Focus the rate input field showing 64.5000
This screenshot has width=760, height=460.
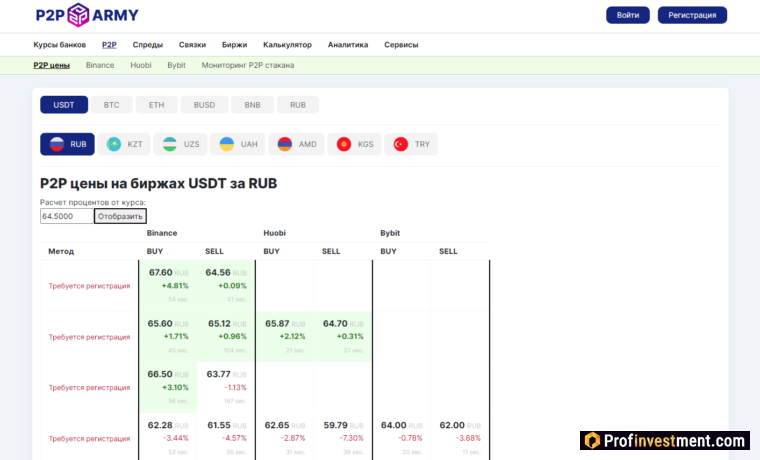click(66, 216)
